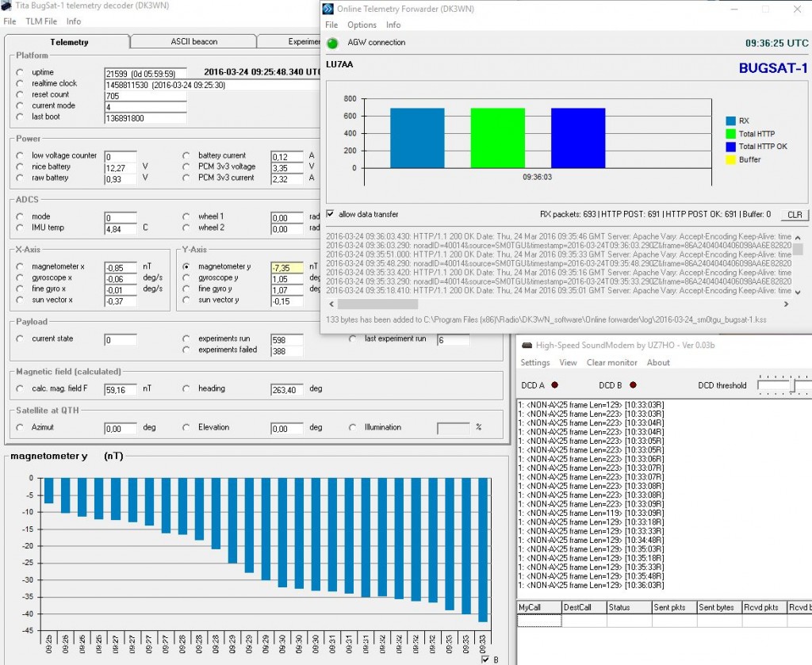Select the uptime radio button

[20, 72]
